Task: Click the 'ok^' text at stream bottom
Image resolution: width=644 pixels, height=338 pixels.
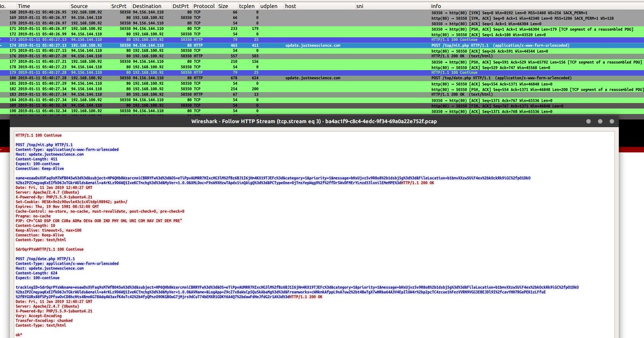Action: pos(19,335)
